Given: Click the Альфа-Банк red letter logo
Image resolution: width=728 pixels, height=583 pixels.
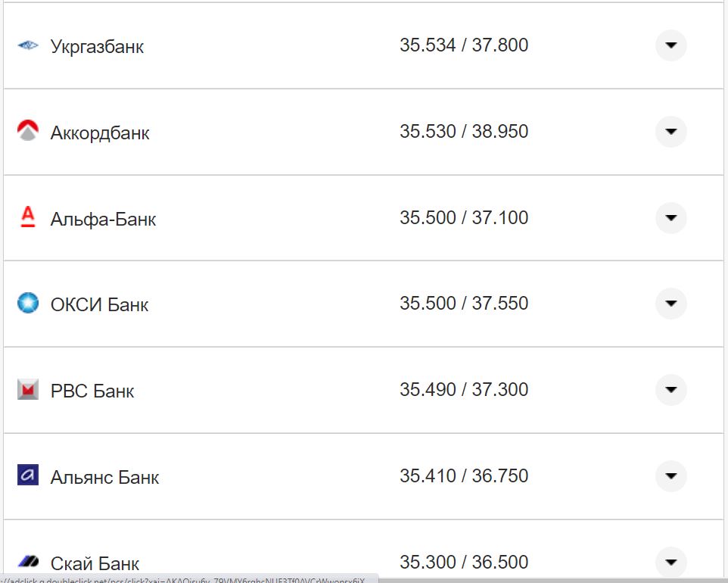Looking at the screenshot, I should [x=27, y=218].
